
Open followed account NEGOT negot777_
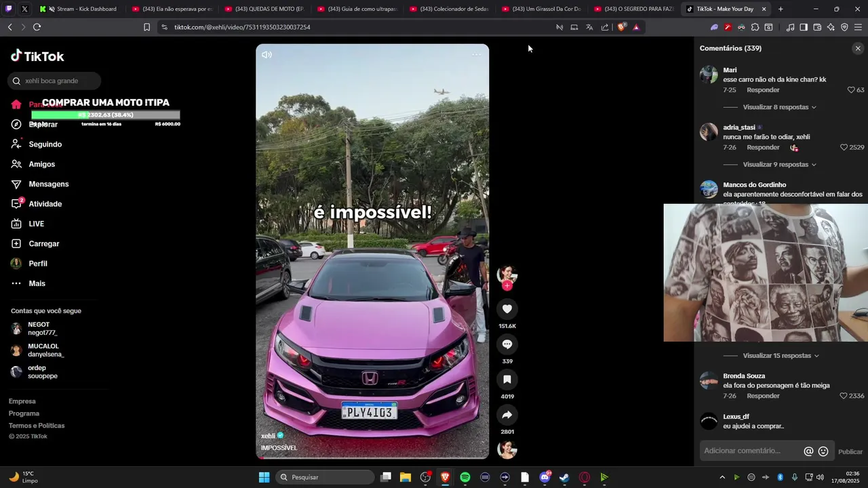pyautogui.click(x=42, y=329)
